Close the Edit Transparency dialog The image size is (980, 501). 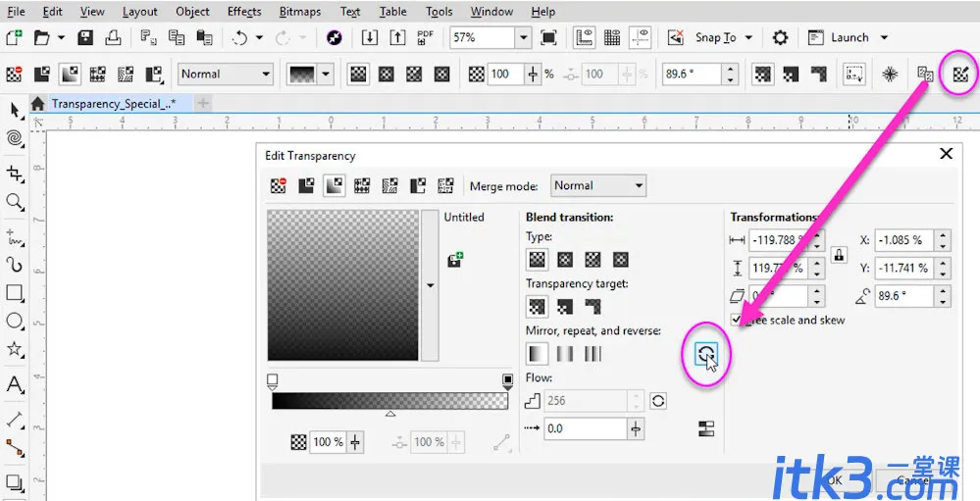coord(947,154)
